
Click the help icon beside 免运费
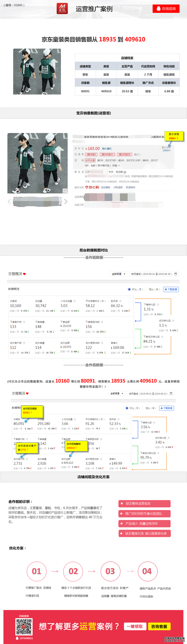point(125,172)
